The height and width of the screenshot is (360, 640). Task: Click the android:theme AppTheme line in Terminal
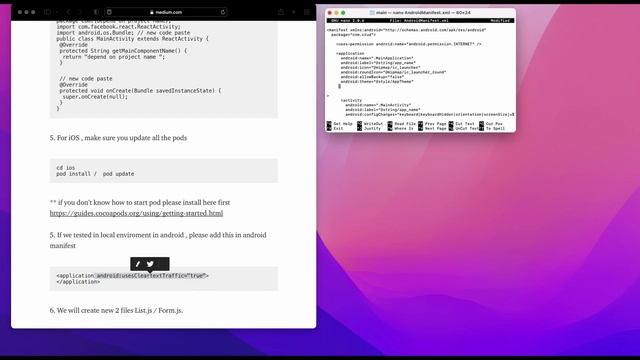coord(377,82)
